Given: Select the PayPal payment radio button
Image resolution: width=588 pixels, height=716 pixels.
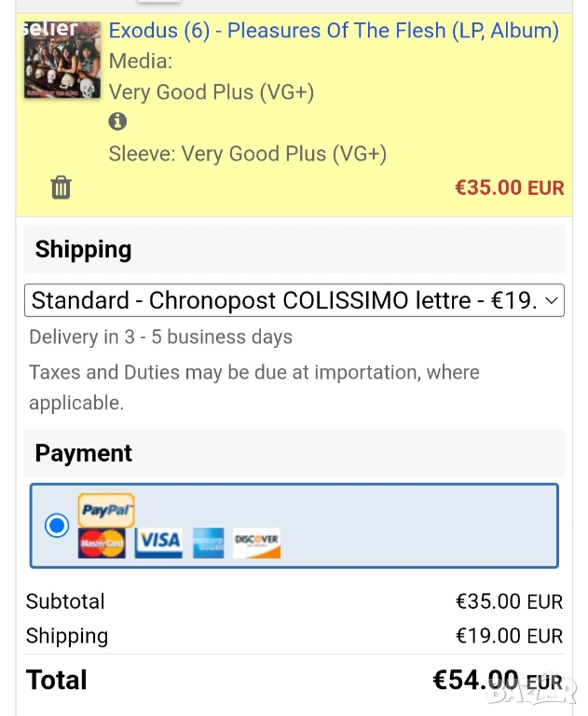Looking at the screenshot, I should click(x=57, y=526).
